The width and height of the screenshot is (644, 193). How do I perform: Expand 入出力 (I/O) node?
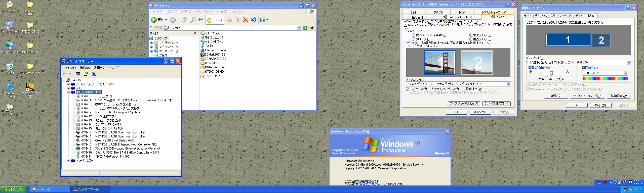(68, 161)
